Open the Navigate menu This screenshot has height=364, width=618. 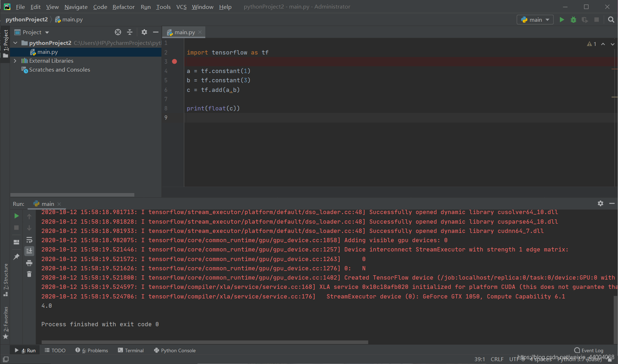tap(76, 7)
